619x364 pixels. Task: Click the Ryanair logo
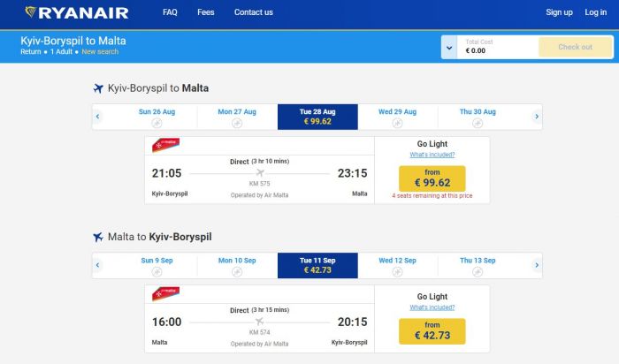coord(77,12)
